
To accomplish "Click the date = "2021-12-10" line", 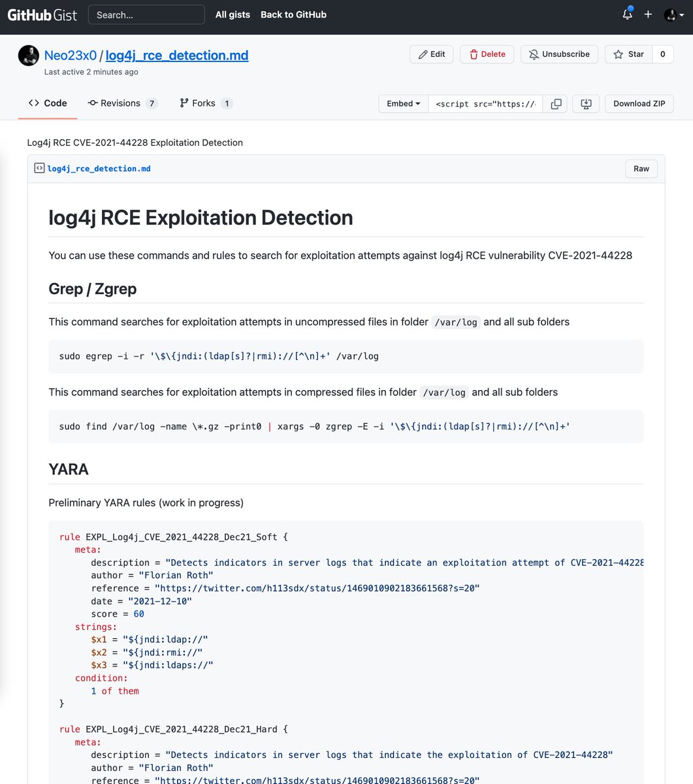I will pyautogui.click(x=141, y=601).
